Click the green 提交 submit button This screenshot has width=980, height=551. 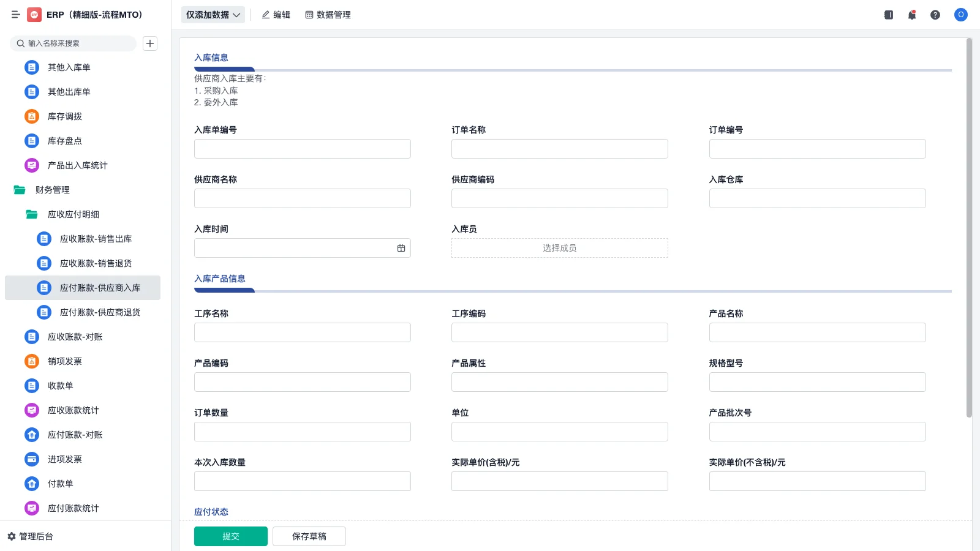tap(231, 536)
